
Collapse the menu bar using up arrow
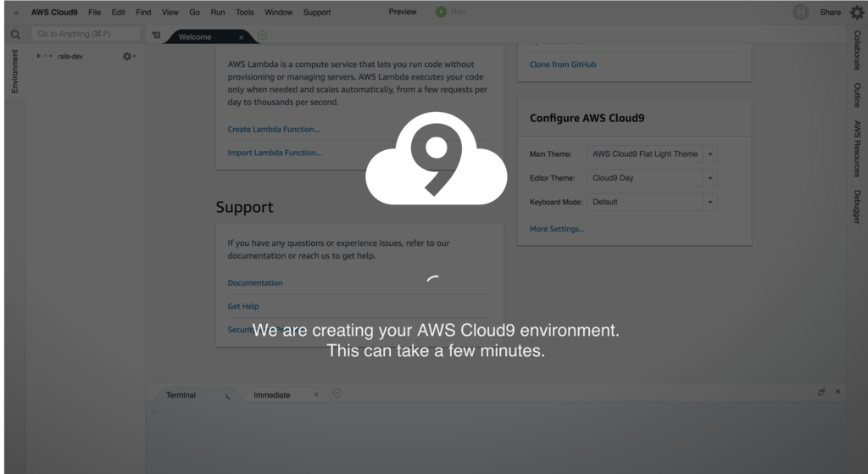coord(16,12)
